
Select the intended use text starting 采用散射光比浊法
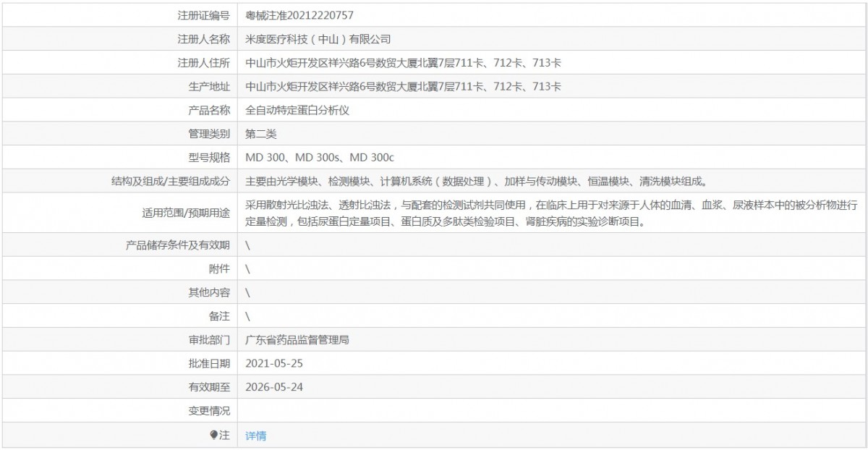(x=552, y=213)
